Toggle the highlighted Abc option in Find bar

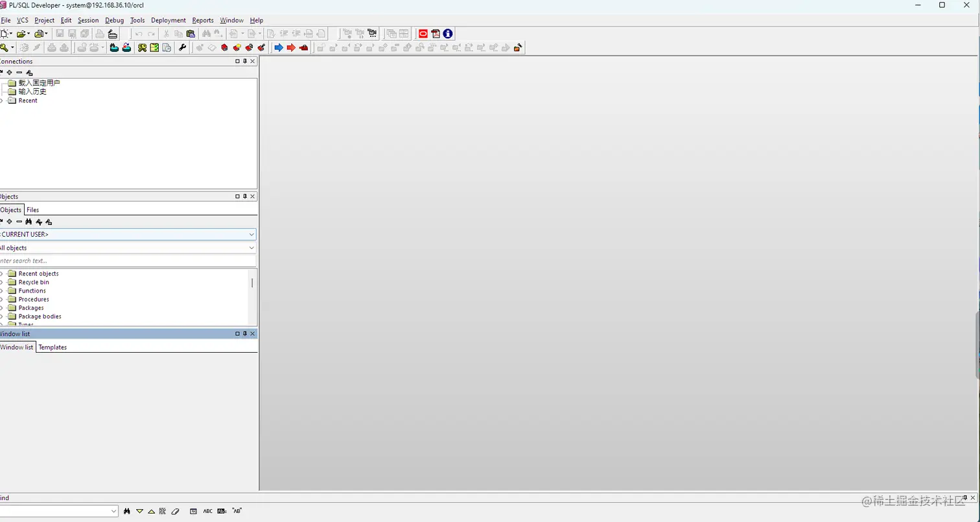[222, 511]
